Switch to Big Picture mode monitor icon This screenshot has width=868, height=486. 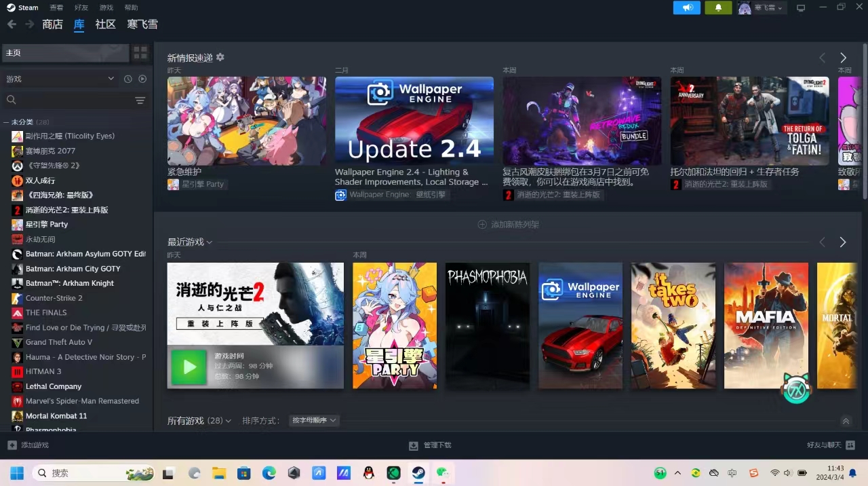click(x=801, y=8)
